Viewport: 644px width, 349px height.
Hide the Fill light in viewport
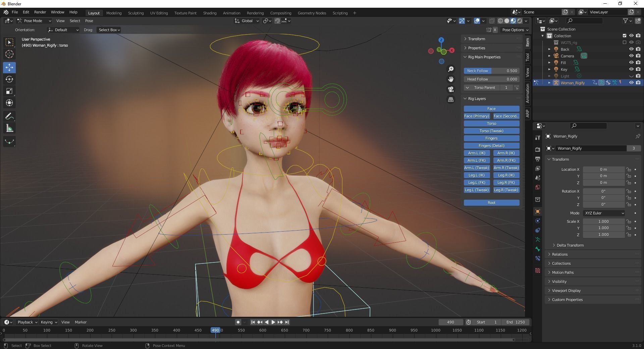click(x=631, y=62)
